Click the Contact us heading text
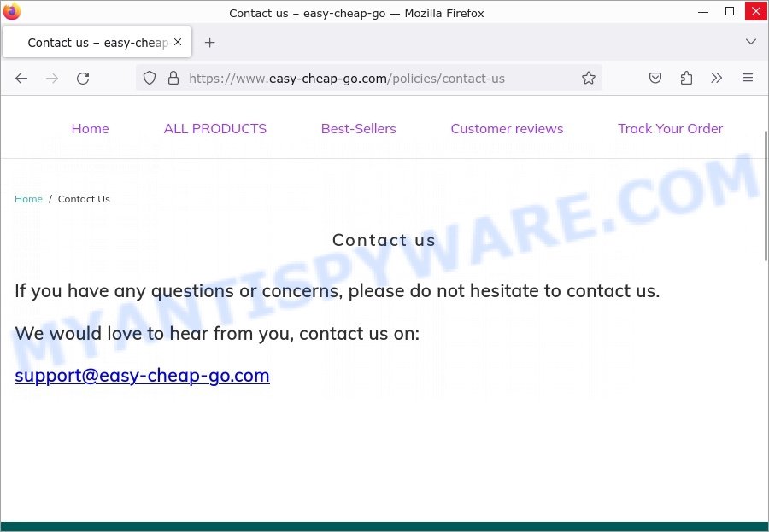 (384, 240)
